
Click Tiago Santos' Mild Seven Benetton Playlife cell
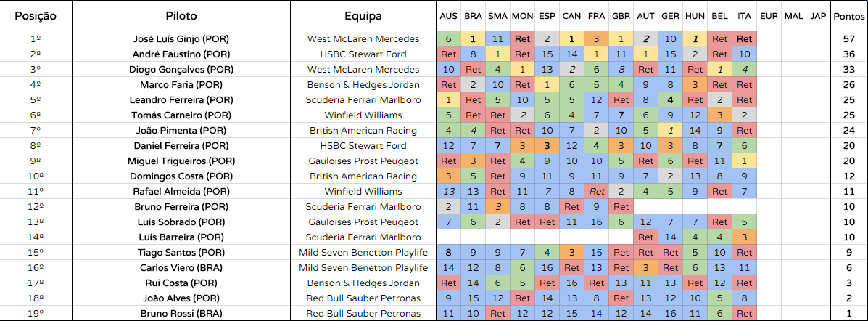pos(363,252)
